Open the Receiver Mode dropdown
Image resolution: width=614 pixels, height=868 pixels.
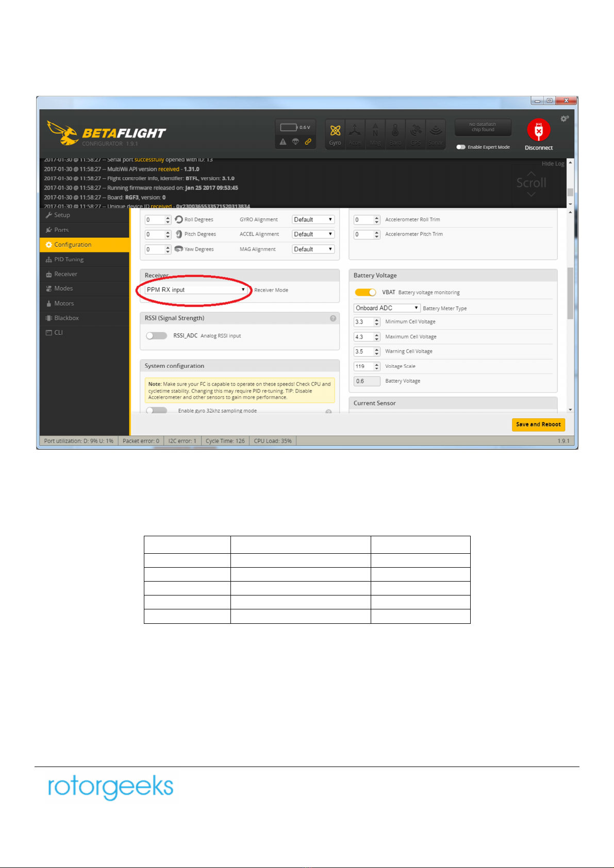coord(196,290)
